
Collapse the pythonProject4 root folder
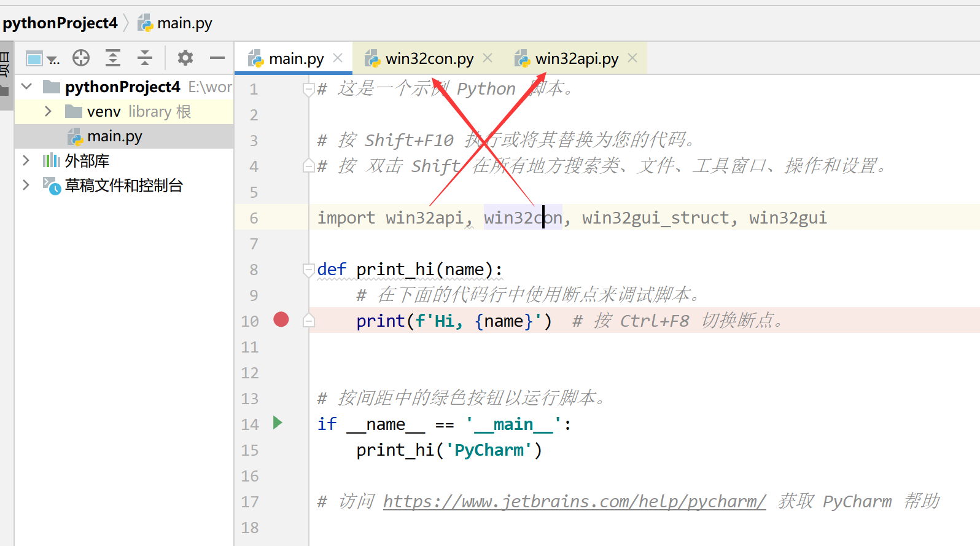(x=26, y=87)
